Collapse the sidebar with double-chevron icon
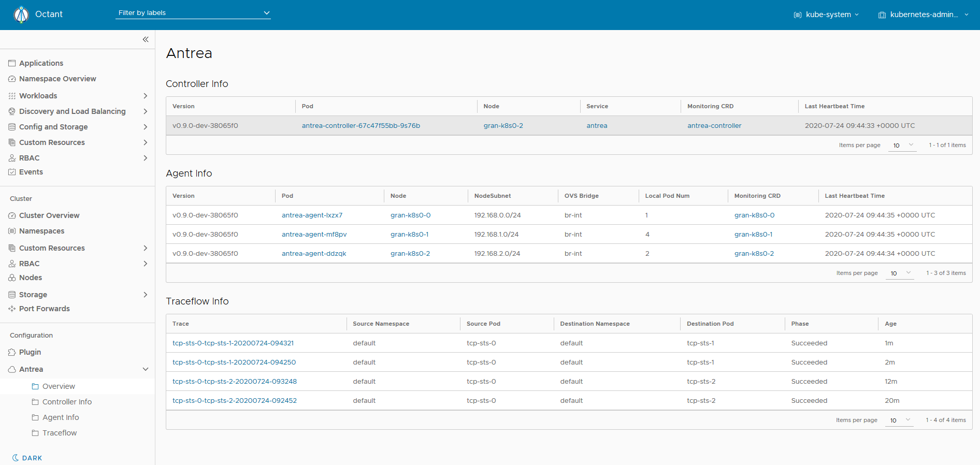Image resolution: width=980 pixels, height=465 pixels. tap(146, 39)
